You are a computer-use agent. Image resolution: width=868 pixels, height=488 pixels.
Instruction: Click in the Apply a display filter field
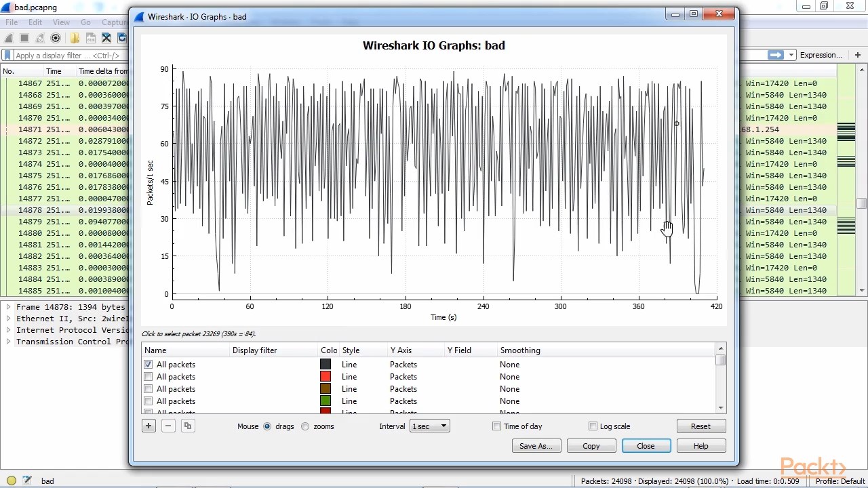(x=68, y=56)
